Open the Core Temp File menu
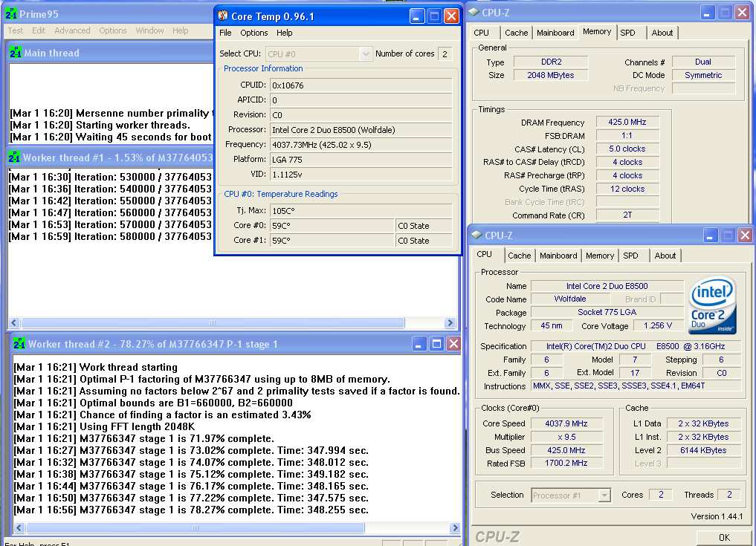756x546 pixels. 225,33
